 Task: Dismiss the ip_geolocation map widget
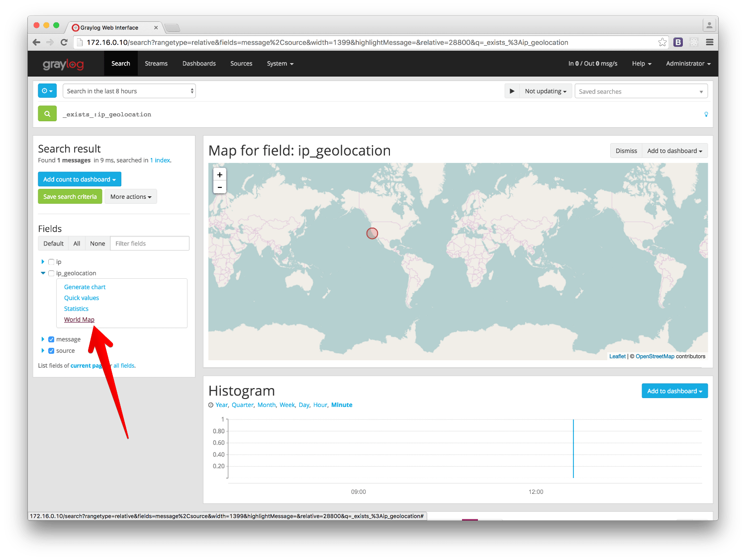[626, 151]
